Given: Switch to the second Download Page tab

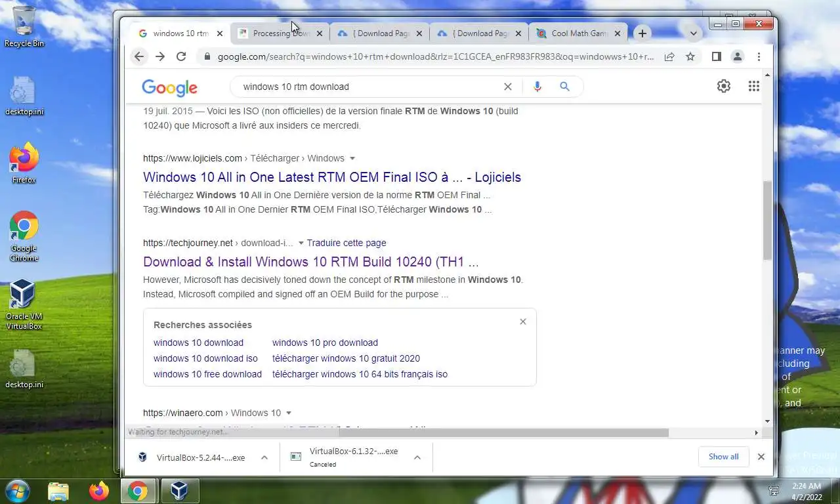Looking at the screenshot, I should 480,33.
